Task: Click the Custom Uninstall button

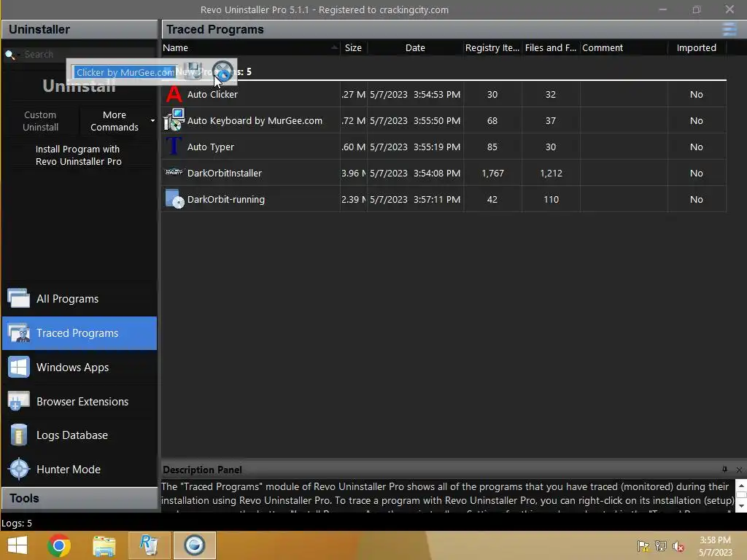Action: (41, 121)
